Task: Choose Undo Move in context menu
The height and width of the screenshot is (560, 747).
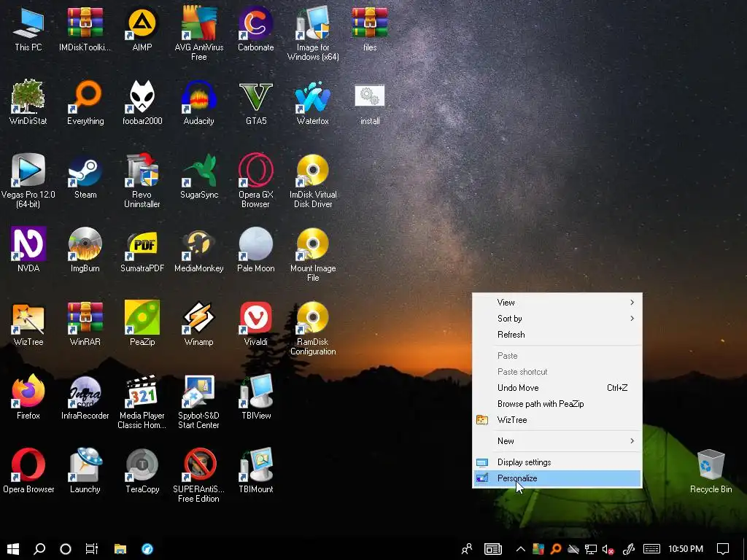Action: (557, 388)
